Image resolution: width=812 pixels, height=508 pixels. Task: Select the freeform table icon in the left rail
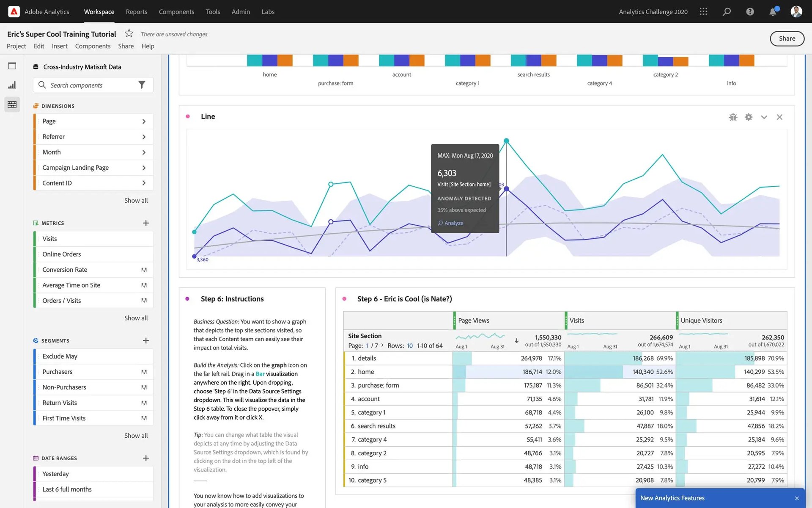pos(12,104)
